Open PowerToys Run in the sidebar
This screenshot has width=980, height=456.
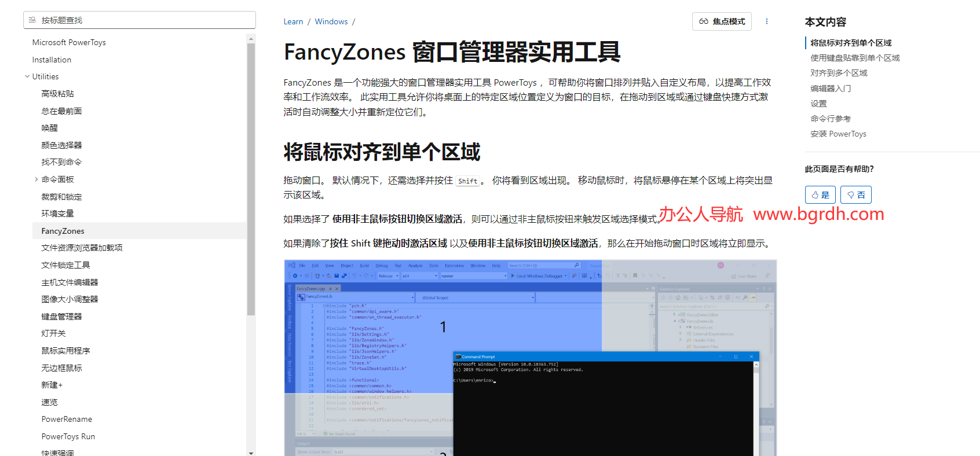(68, 436)
